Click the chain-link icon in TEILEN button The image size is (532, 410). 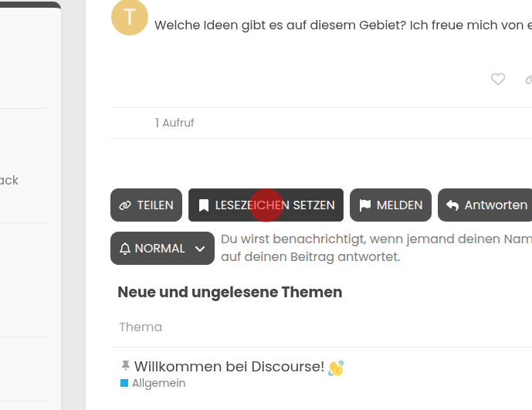point(125,205)
